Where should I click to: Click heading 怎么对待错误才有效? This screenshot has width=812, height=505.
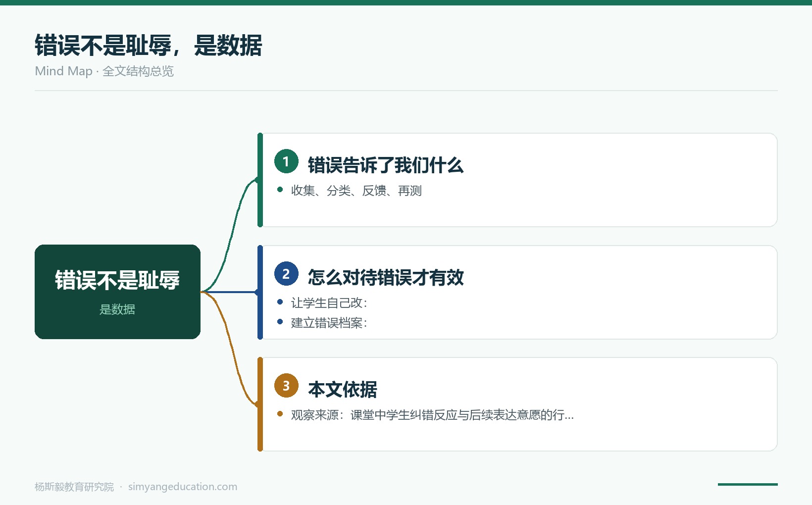pos(386,278)
